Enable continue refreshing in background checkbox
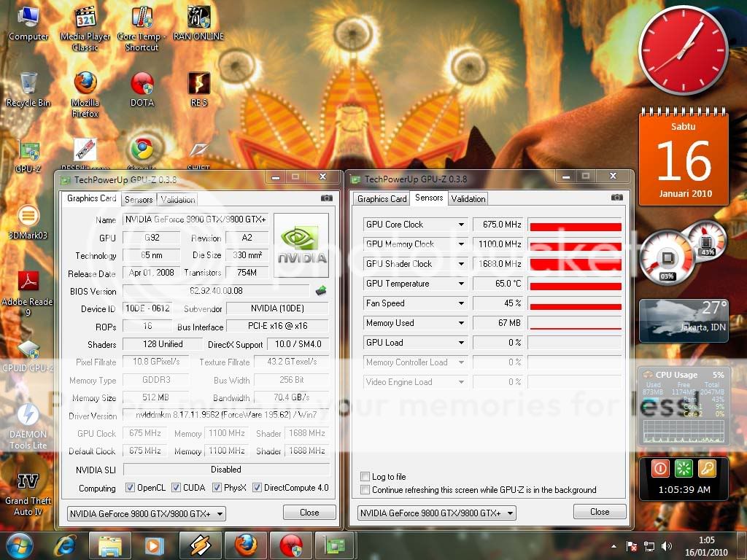 [x=365, y=490]
